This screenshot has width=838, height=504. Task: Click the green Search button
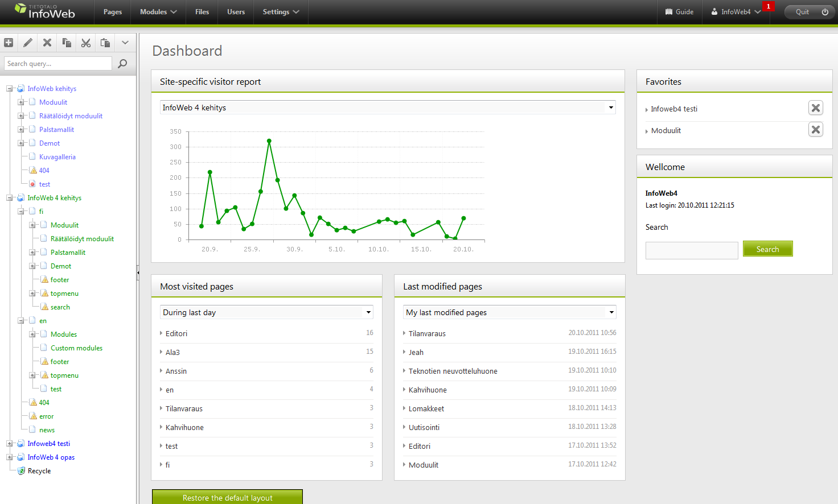click(x=767, y=249)
